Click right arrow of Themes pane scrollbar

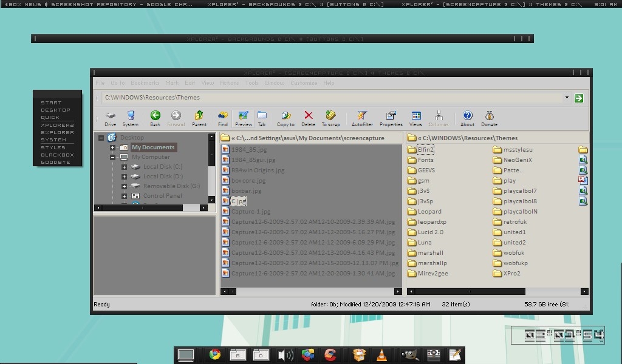click(x=584, y=292)
